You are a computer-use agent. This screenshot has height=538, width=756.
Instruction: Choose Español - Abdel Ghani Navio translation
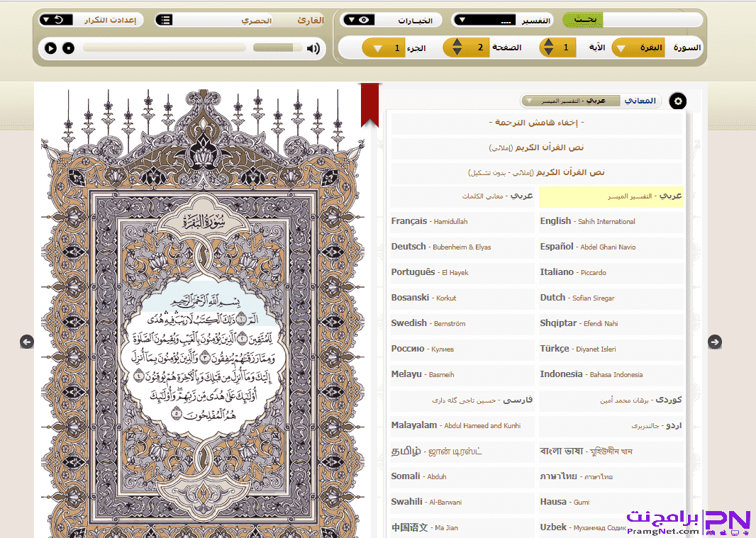611,247
